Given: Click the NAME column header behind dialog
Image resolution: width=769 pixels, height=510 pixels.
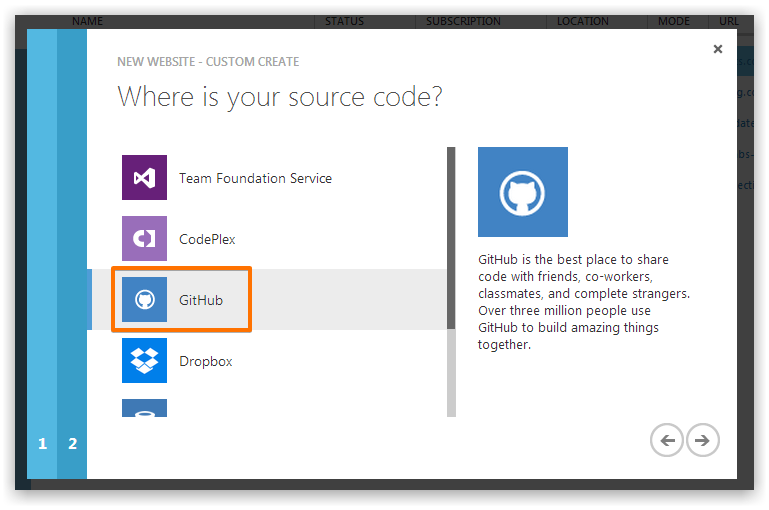Looking at the screenshot, I should pyautogui.click(x=87, y=21).
